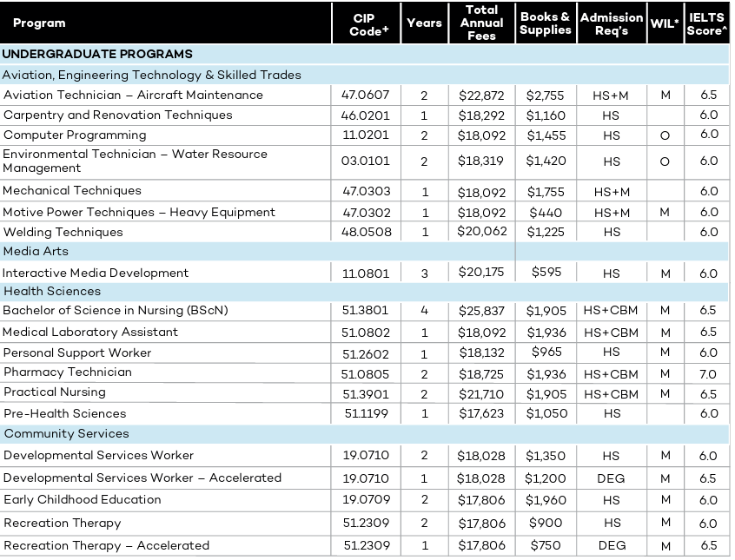Select the Media Arts category row

coord(36,251)
